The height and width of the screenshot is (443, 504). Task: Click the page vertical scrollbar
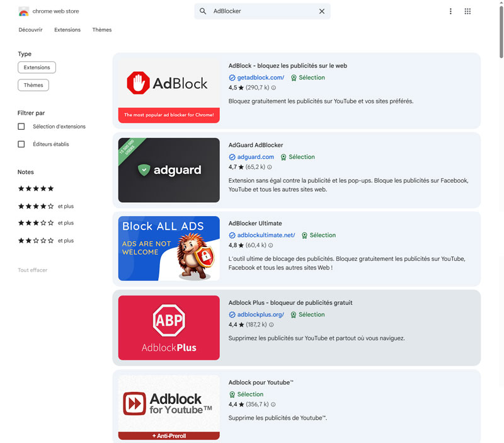click(501, 32)
